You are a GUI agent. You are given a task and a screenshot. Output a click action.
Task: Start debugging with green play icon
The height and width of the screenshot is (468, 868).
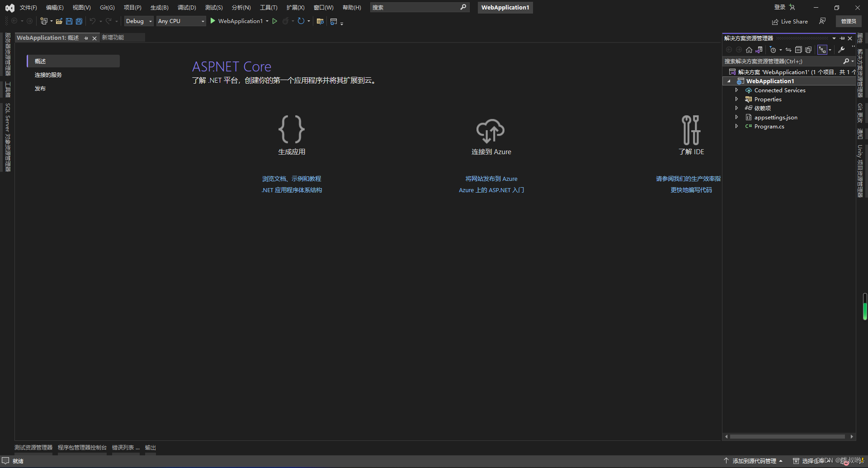212,21
